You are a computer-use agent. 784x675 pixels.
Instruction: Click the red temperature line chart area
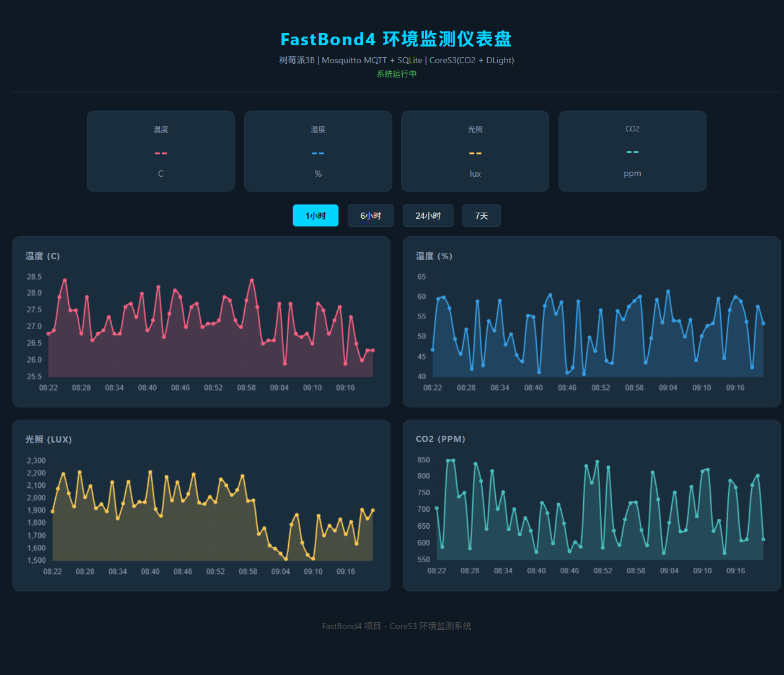(x=211, y=327)
